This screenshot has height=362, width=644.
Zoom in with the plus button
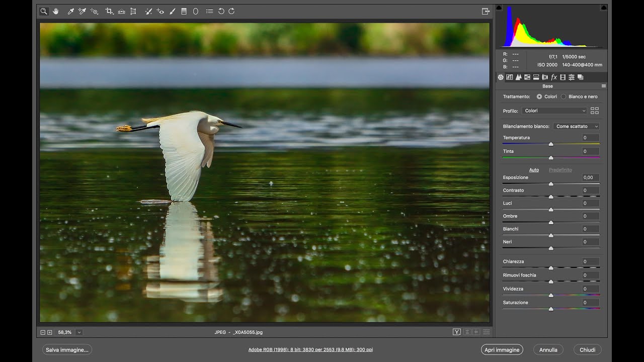click(x=49, y=332)
